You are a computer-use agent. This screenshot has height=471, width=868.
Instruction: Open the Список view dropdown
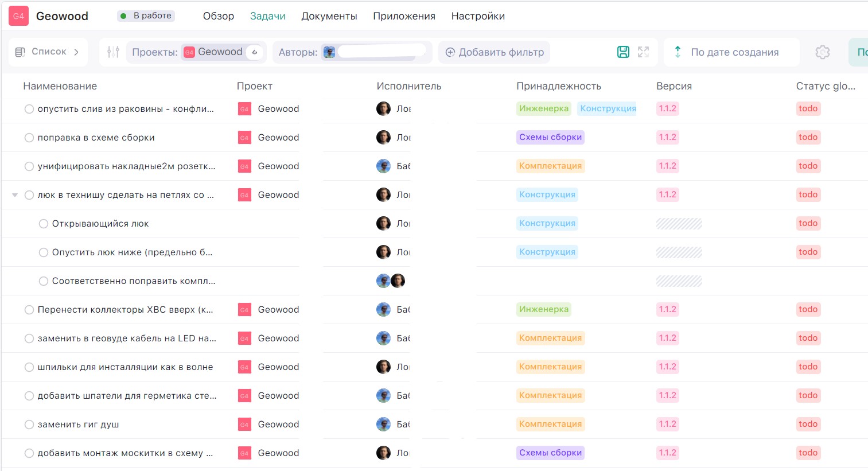[48, 52]
